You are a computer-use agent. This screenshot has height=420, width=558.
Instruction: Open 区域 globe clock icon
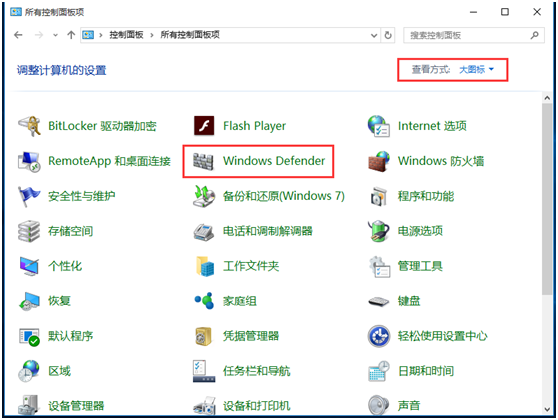tap(29, 371)
